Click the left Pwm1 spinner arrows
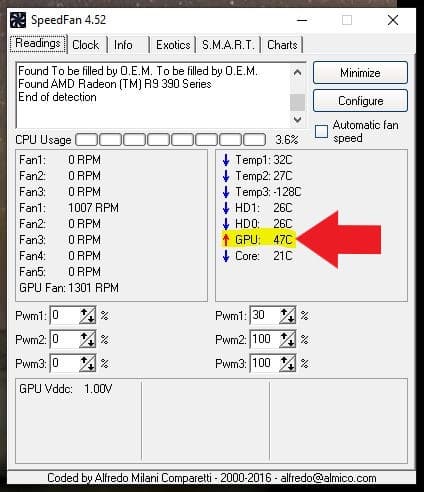The image size is (424, 492). (87, 315)
